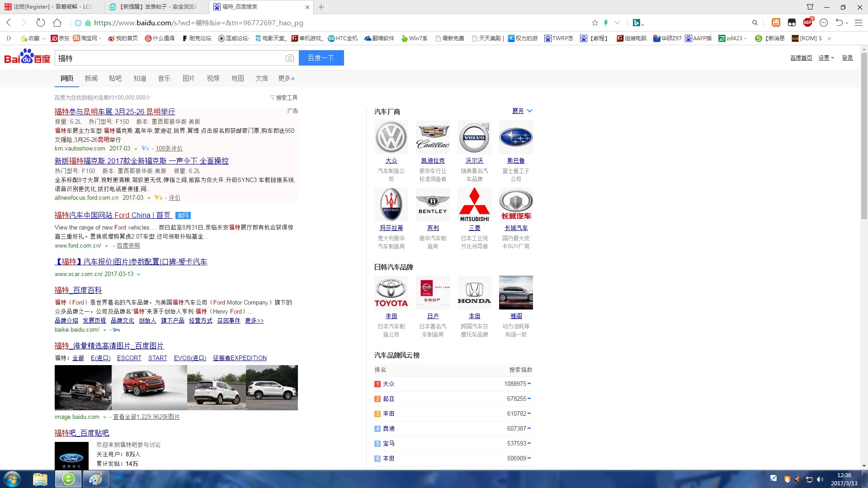Select the 贴吧 search category

[115, 78]
